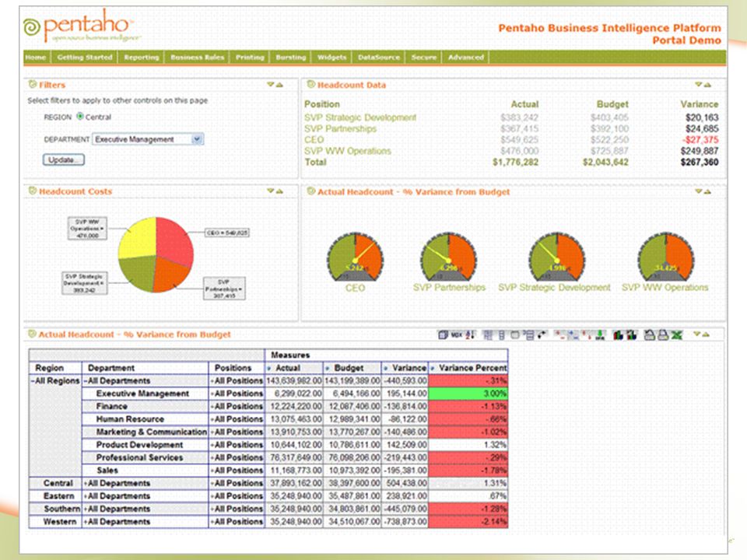The height and width of the screenshot is (560, 747).
Task: Export the pivot table to Excel
Action: (676, 335)
